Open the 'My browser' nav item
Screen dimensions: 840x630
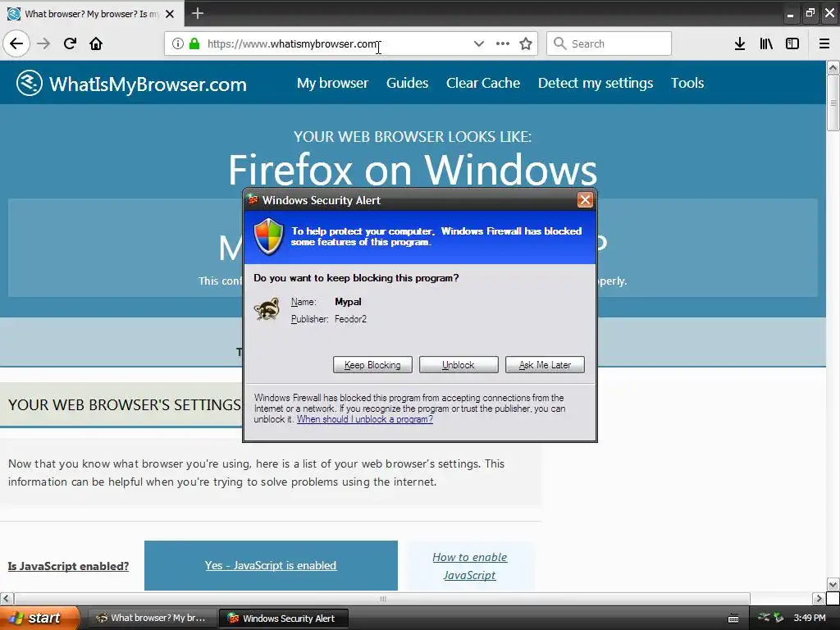click(333, 83)
